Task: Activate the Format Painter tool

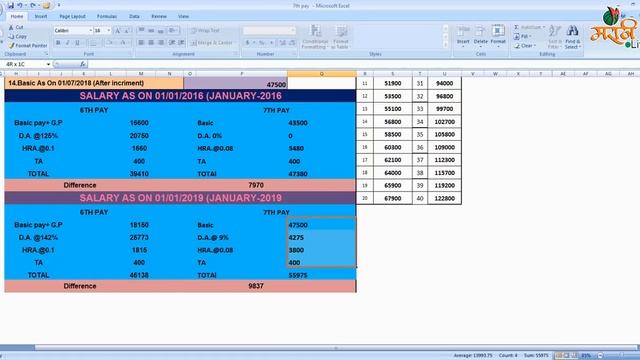Action: (x=28, y=46)
